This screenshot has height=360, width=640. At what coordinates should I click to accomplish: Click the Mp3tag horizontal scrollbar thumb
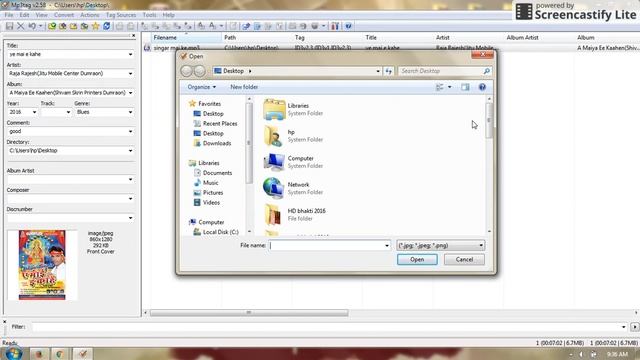pyautogui.click(x=249, y=313)
